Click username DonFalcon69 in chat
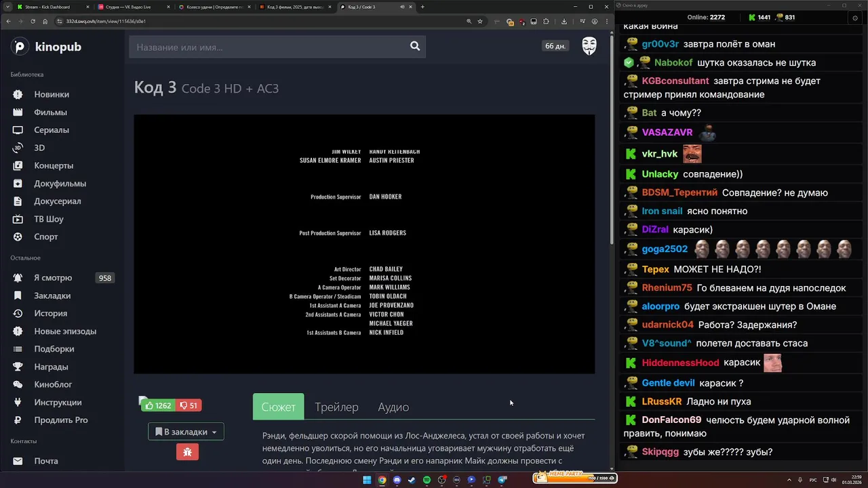This screenshot has width=868, height=488. click(671, 420)
